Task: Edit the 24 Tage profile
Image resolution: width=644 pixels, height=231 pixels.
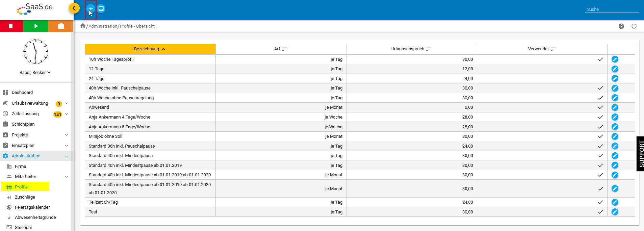Action: (x=615, y=78)
